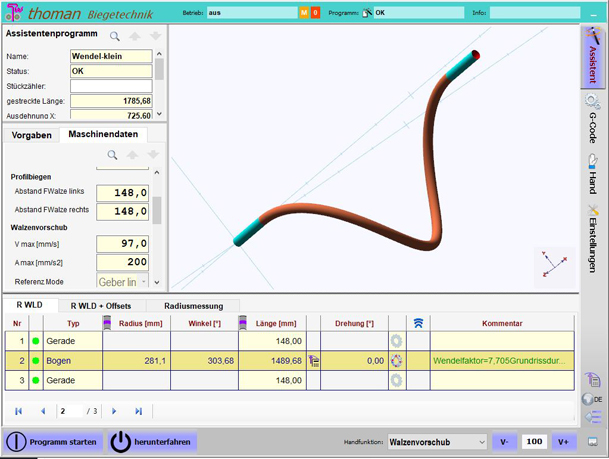Click the rotation icon in row 2
Screen dimensions: 609x459
click(x=397, y=360)
